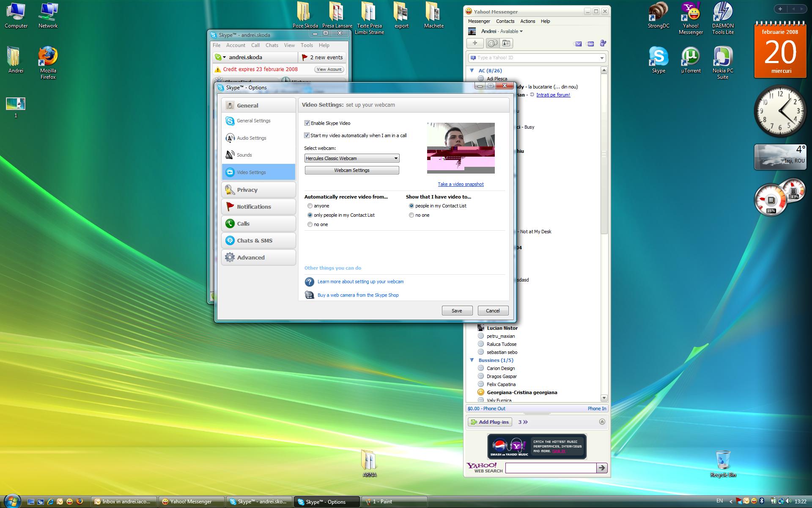Screen dimensions: 812x508
Task: Click the help icon beside Learn more about webcam
Action: pos(310,282)
